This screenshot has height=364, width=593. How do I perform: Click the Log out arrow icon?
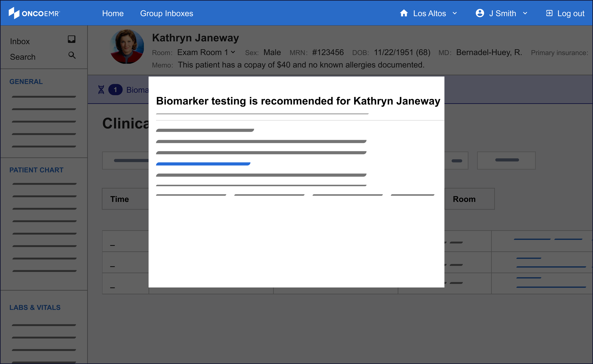point(549,13)
